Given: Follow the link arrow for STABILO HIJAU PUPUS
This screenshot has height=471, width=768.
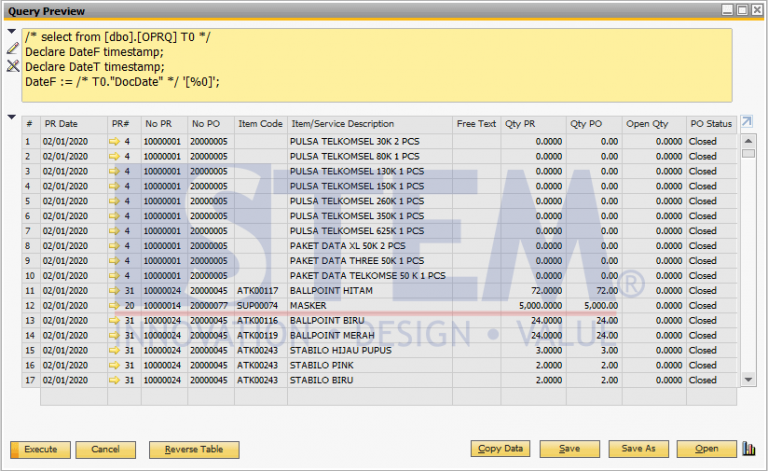Looking at the screenshot, I should click(115, 351).
